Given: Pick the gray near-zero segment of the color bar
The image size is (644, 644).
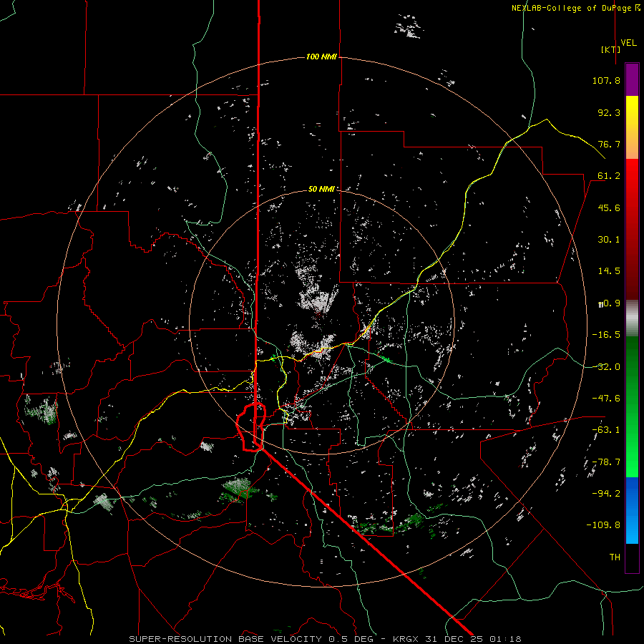Looking at the screenshot, I should point(632,318).
